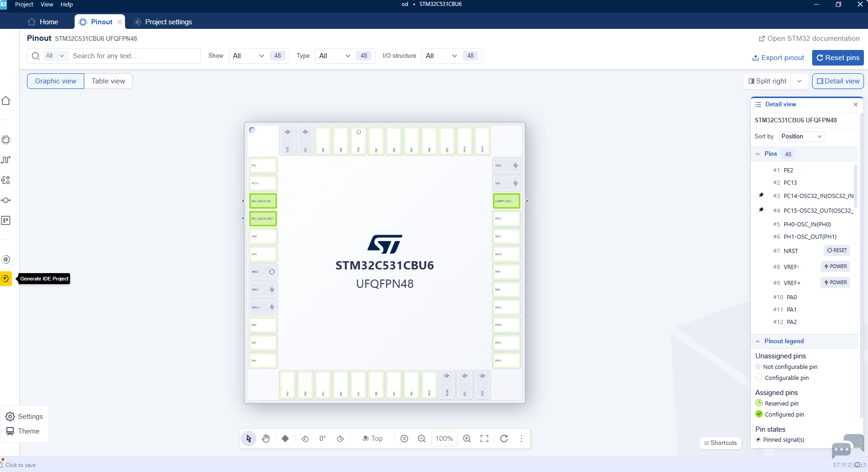
Task: Click the Reset pins button
Action: [838, 58]
